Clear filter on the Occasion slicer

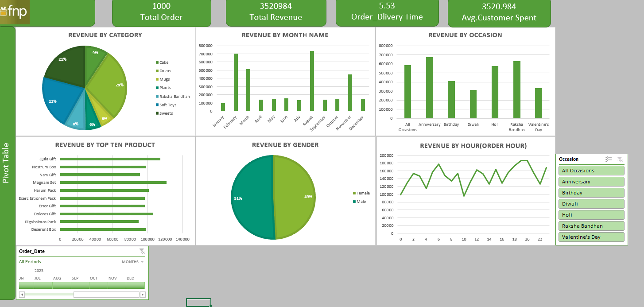tap(620, 159)
